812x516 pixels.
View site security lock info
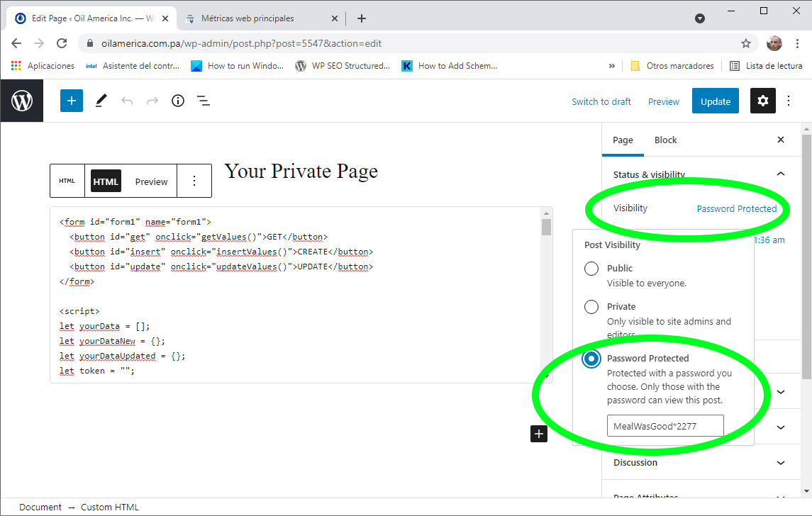(90, 43)
